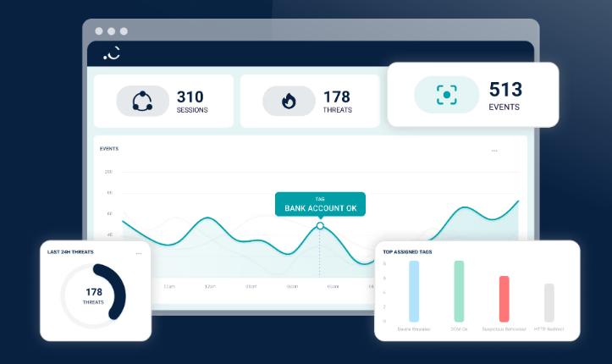Select the 178 Threats count at top

coord(336,97)
